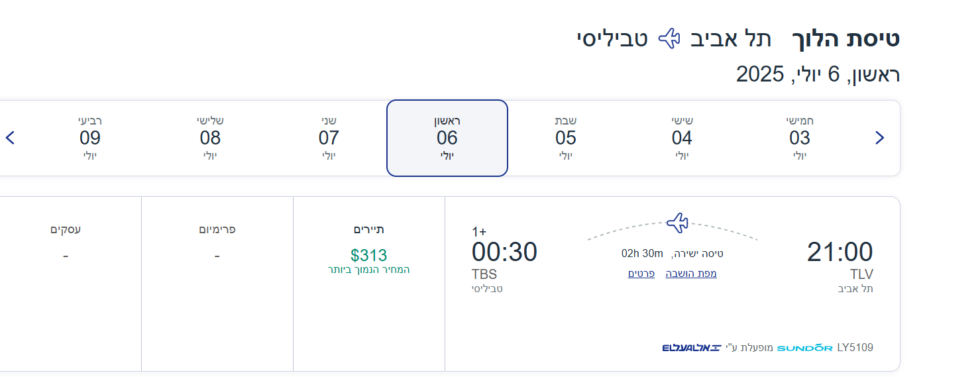This screenshot has width=980, height=377.
Task: Click the airplane icon in the route title
Action: (669, 38)
